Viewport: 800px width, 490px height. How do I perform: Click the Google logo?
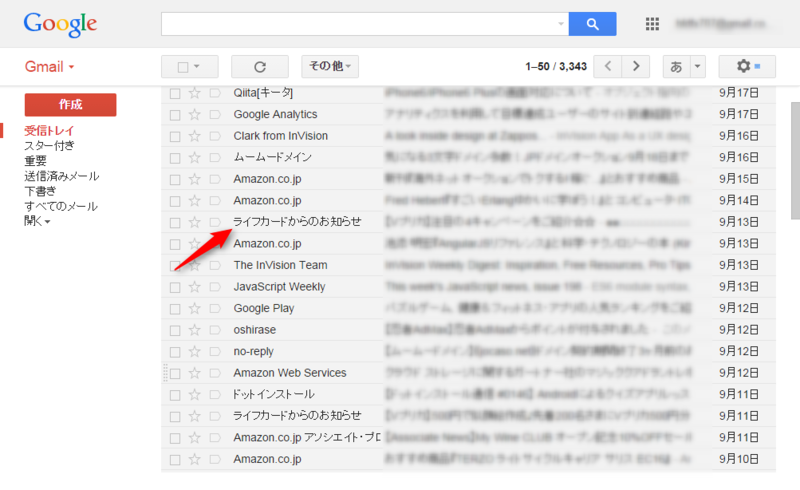tap(60, 24)
